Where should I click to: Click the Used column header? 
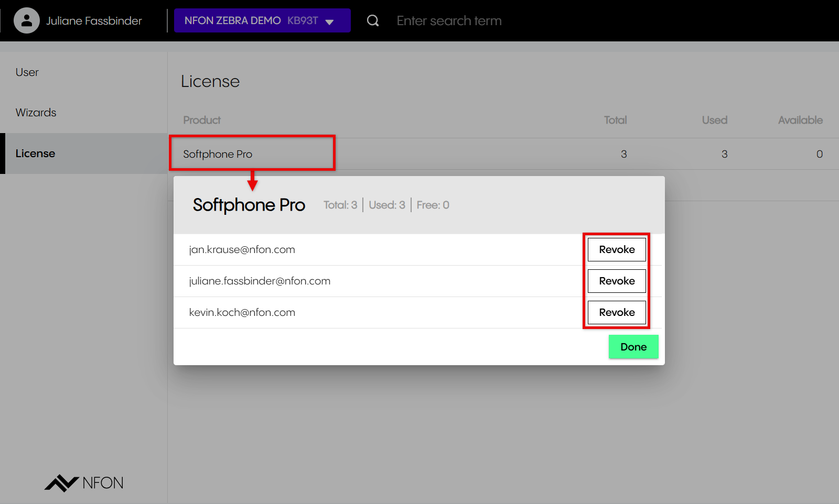pyautogui.click(x=714, y=120)
